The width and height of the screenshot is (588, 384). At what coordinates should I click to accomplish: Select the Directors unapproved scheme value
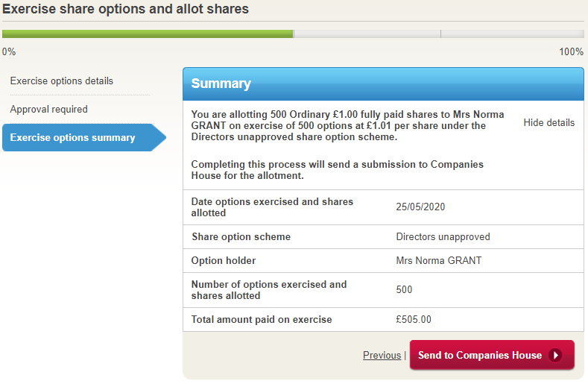[443, 237]
